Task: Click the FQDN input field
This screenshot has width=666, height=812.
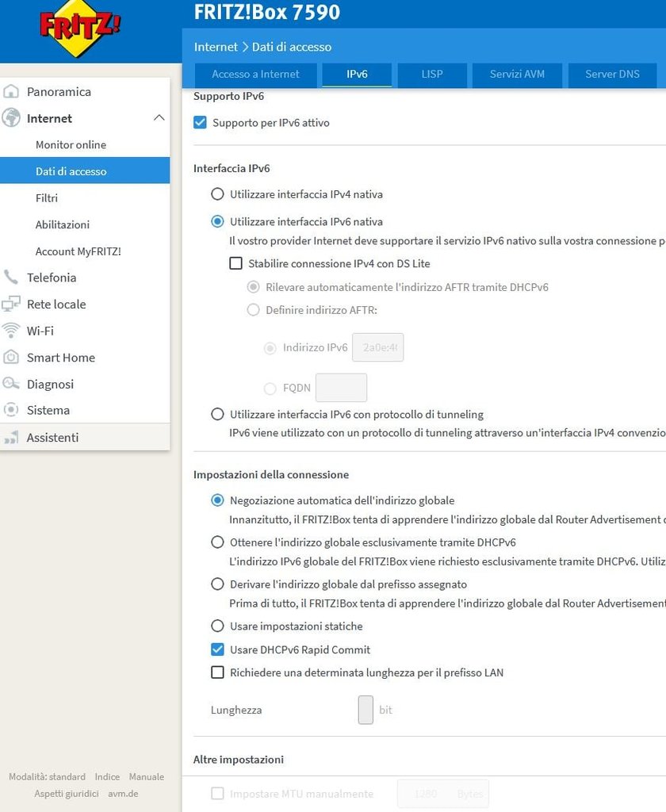Action: (x=341, y=387)
